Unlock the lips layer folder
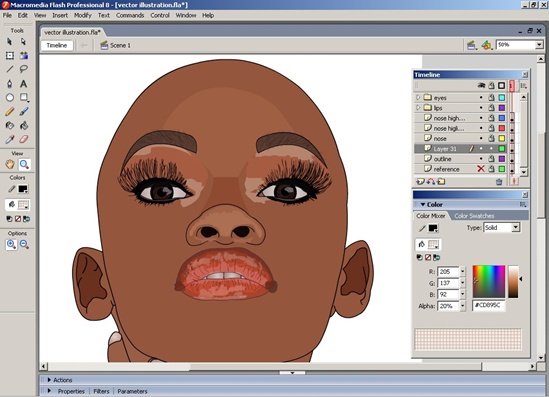The height and width of the screenshot is (397, 549). 492,108
